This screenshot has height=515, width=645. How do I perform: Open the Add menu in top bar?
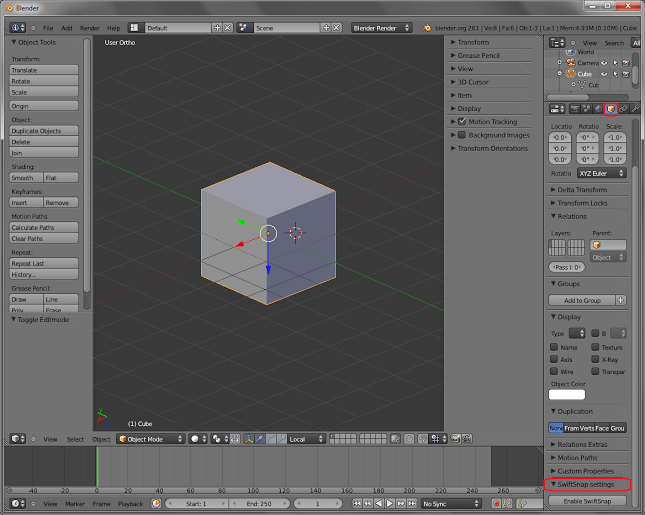point(66,28)
